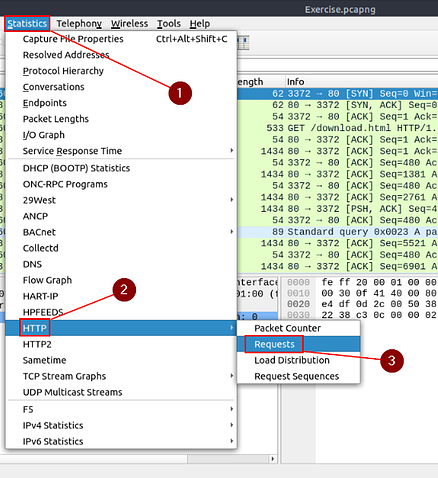Select DHCP (BOOTP) Statistics
Viewport: 438px width, 478px height.
click(x=121, y=168)
